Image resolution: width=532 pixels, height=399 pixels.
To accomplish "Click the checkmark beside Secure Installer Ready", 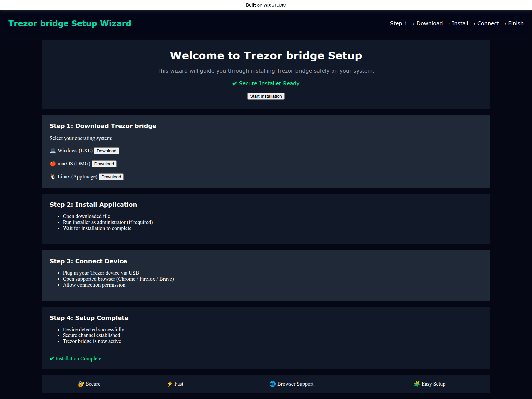I will 235,84.
